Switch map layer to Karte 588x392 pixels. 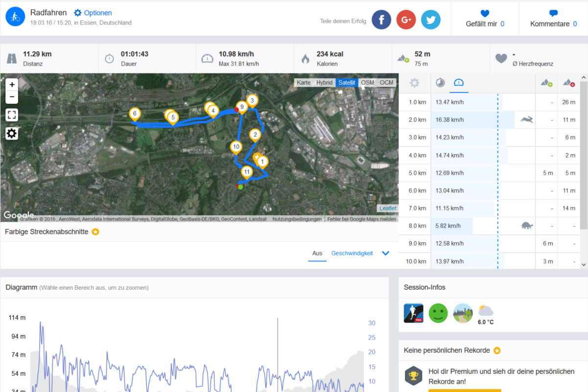304,83
